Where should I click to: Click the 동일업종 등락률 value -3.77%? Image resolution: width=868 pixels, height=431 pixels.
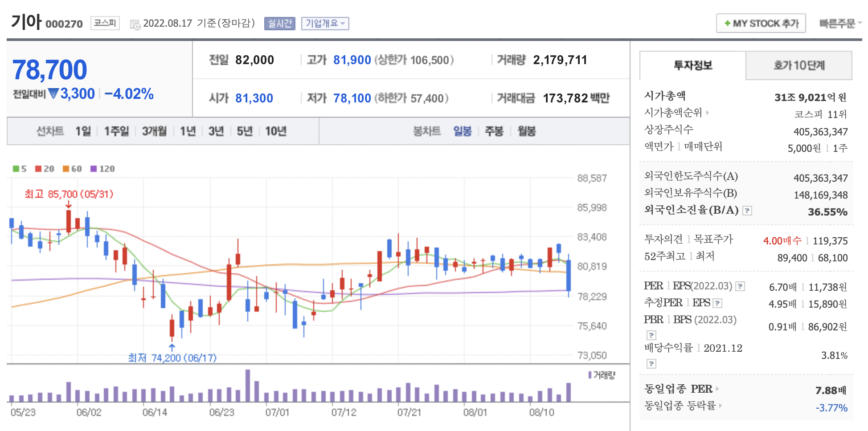pyautogui.click(x=831, y=408)
